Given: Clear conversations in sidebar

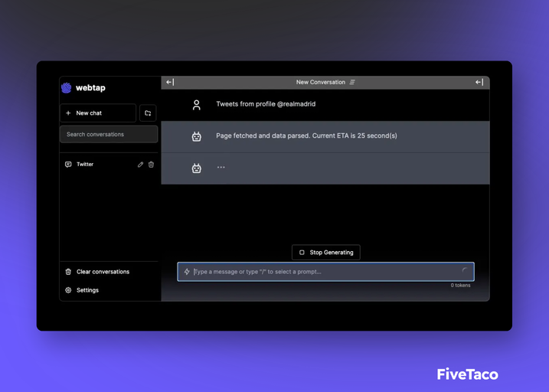Looking at the screenshot, I should (x=97, y=272).
